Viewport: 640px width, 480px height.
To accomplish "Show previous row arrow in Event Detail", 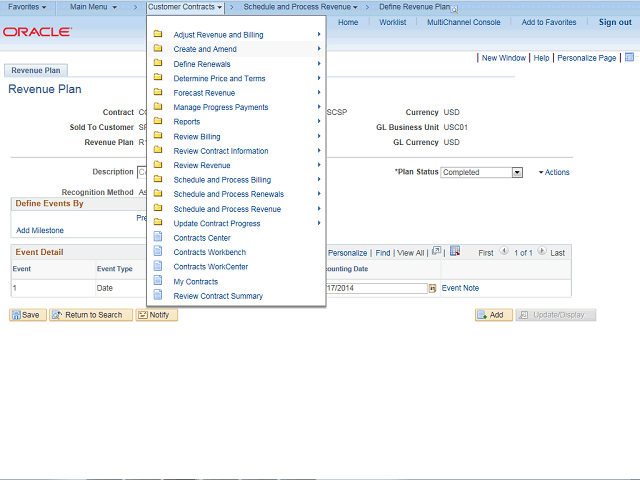I will point(504,251).
